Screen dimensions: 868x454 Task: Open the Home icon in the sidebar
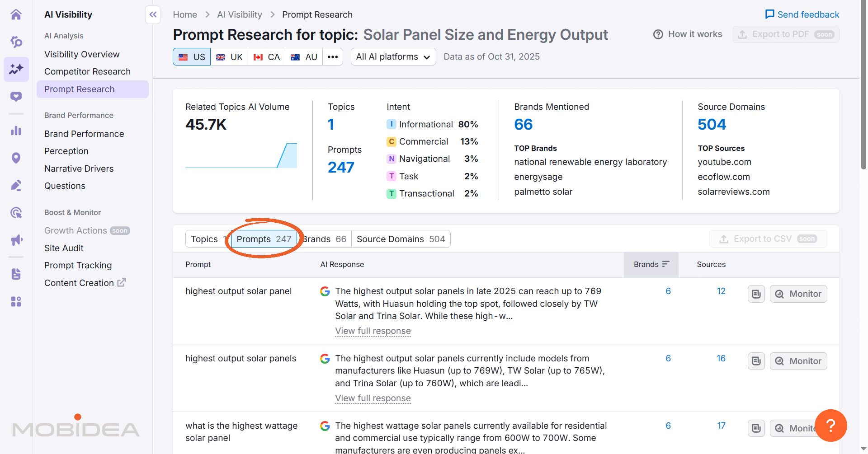[16, 14]
